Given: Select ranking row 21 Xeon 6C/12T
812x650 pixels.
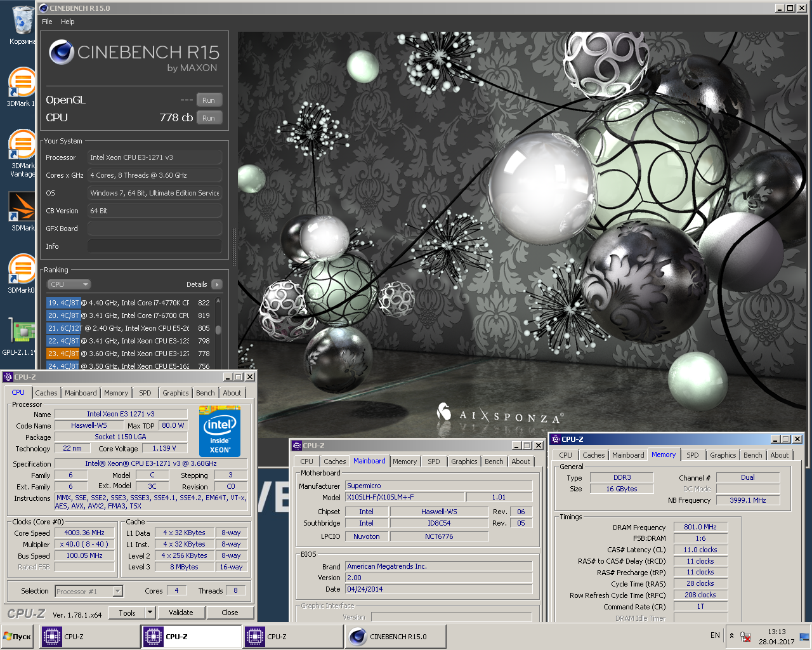Looking at the screenshot, I should coord(129,328).
